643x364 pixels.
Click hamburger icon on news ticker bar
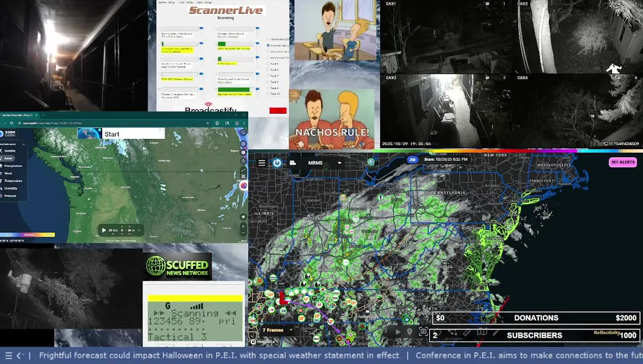coord(8,355)
